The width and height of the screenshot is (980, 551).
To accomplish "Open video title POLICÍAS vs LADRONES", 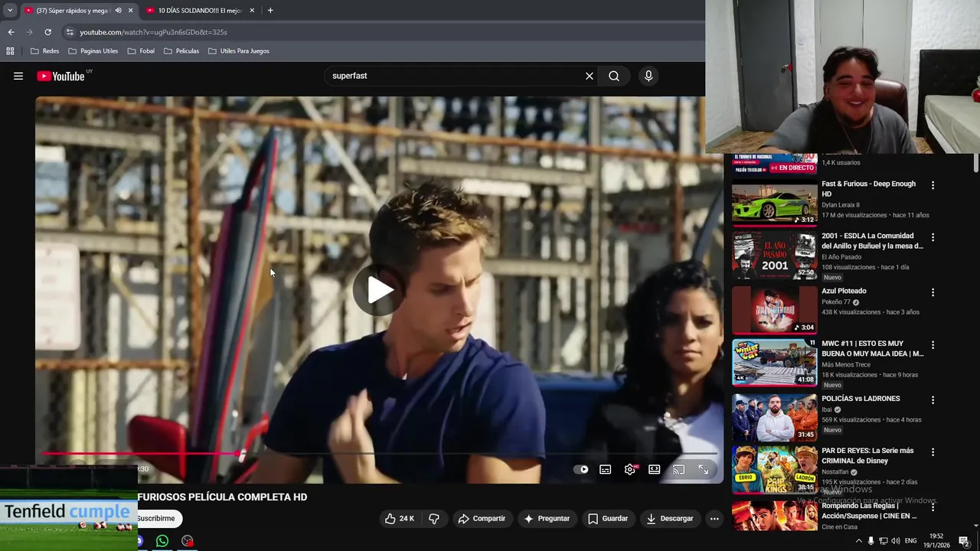I will [861, 399].
